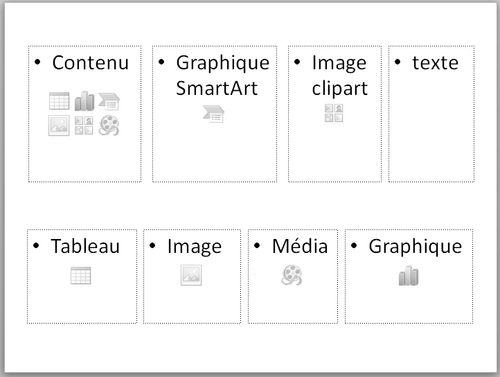
Task: Click the SmartArt icon in Contenu placeholder
Action: 109,101
